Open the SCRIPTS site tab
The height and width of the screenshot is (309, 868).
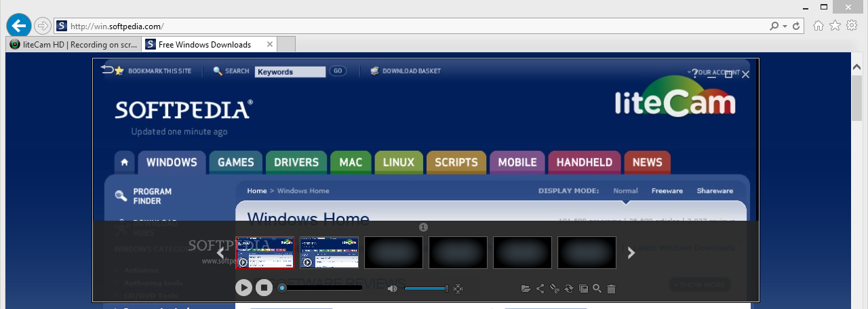(x=456, y=162)
